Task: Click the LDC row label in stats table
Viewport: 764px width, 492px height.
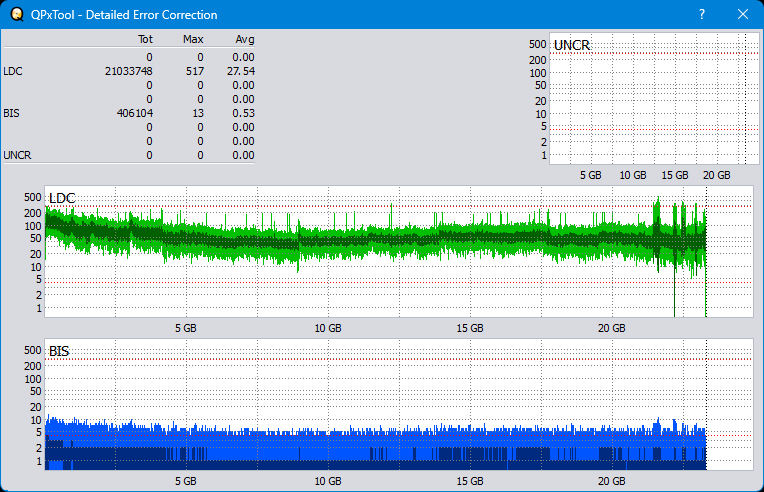Action: (13, 71)
